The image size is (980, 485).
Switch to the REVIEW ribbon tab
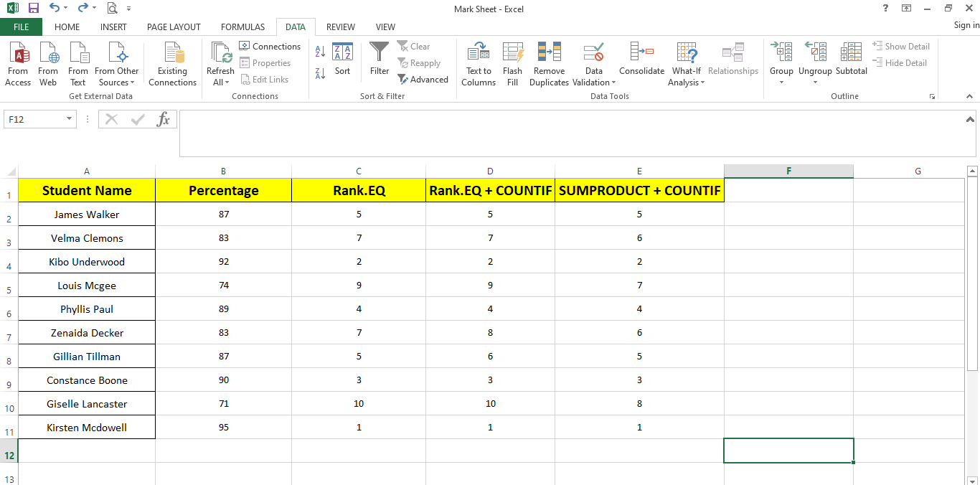coord(340,27)
